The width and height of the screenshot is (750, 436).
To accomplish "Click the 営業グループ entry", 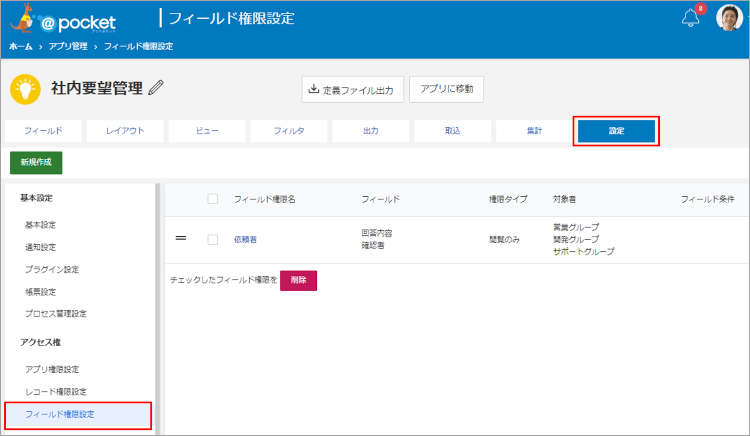I will pos(576,227).
